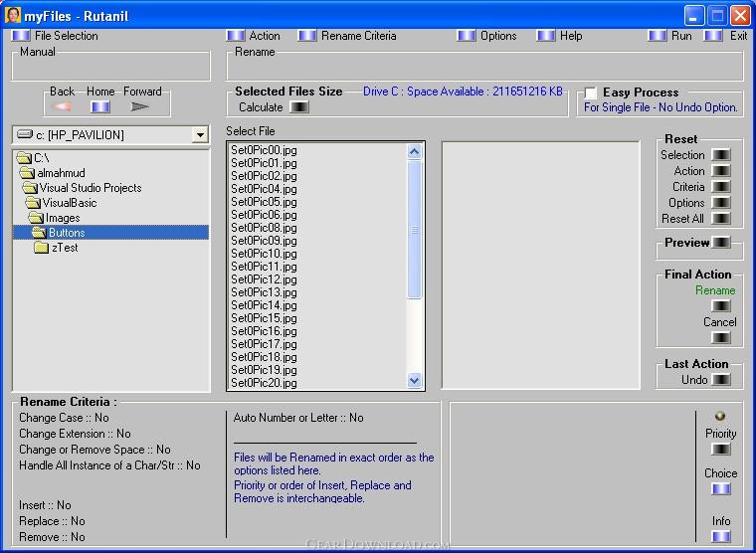This screenshot has width=756, height=553.
Task: Reset Action using its button
Action: (721, 171)
